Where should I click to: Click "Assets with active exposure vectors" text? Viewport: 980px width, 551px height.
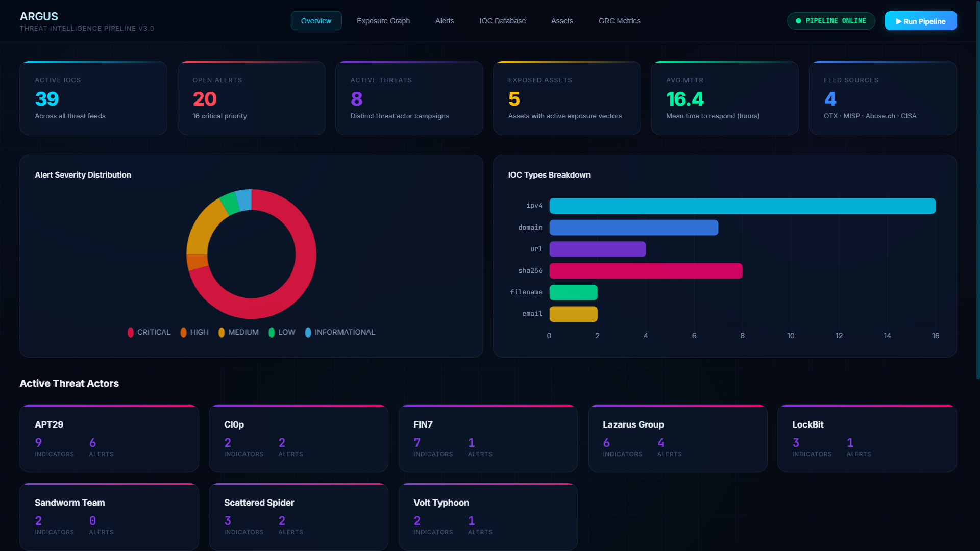[x=565, y=116]
